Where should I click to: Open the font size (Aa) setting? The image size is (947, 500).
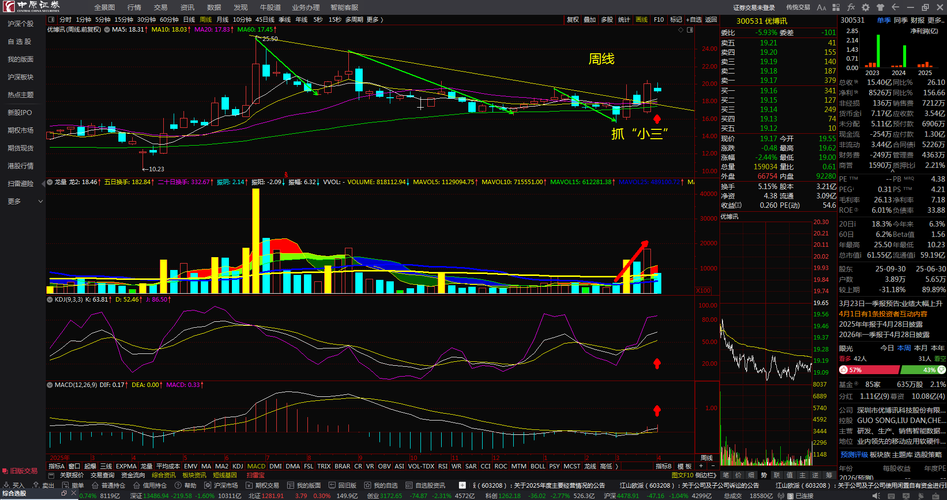coord(821,7)
